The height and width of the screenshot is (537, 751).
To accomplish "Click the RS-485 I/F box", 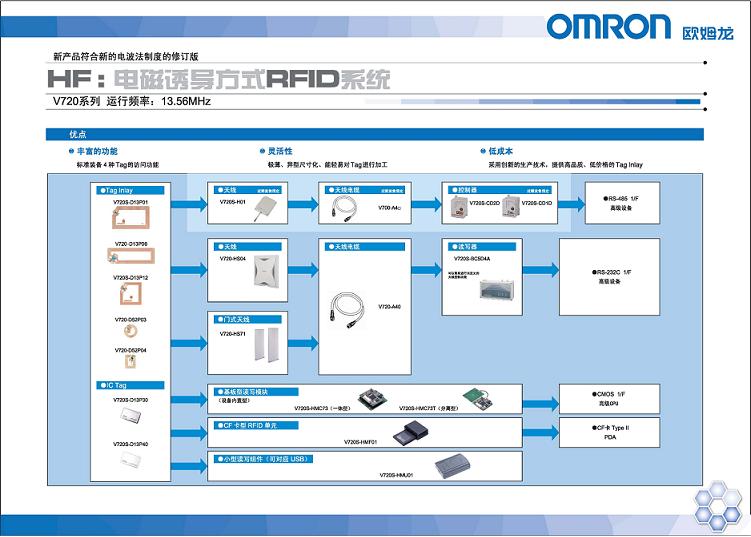I will pyautogui.click(x=622, y=203).
